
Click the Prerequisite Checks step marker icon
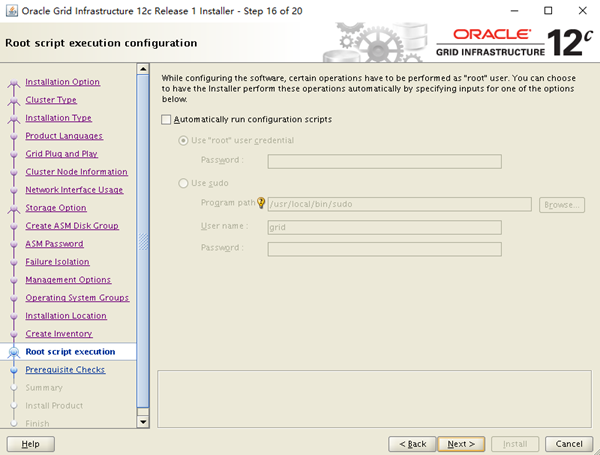[14, 370]
